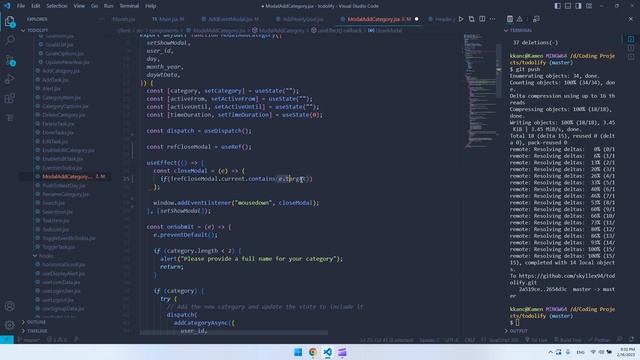Open RenameCategory.jsx in explorer
640x360 pixels.
pos(65,194)
